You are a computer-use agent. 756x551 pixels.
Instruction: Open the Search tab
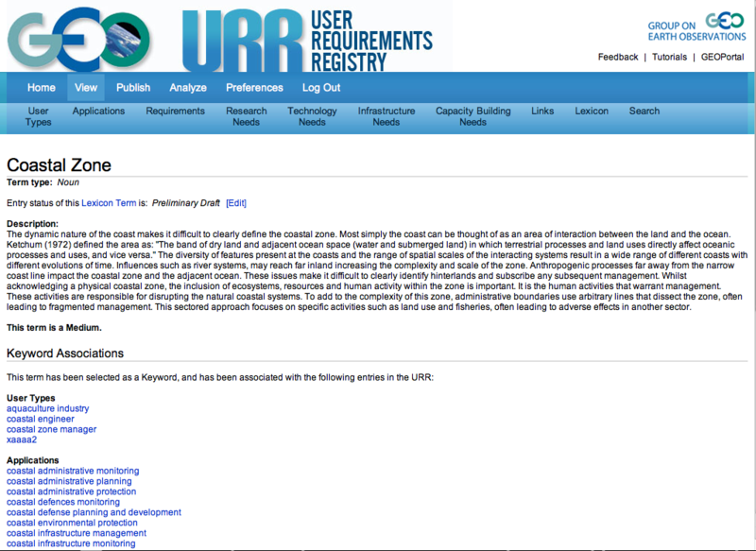[x=644, y=111]
